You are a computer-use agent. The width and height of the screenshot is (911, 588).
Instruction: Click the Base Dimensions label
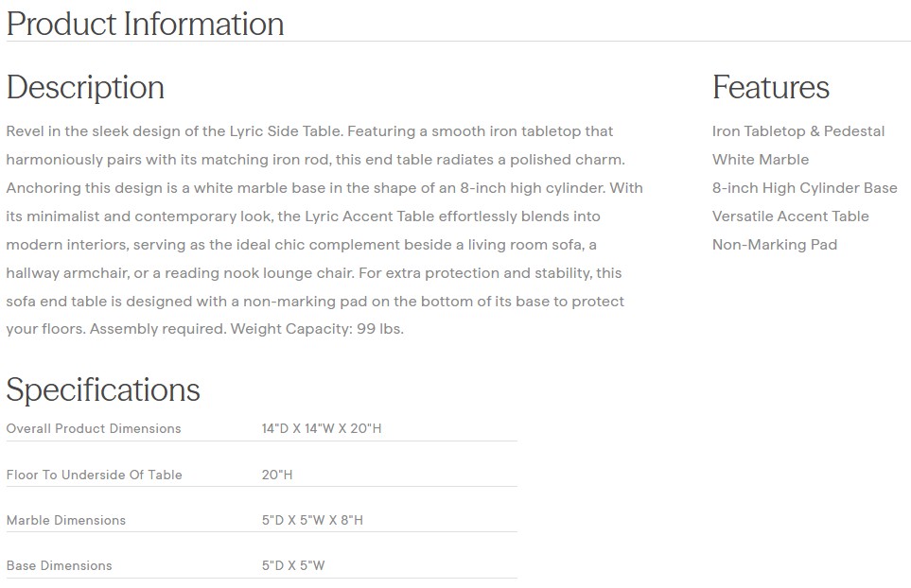pos(59,565)
